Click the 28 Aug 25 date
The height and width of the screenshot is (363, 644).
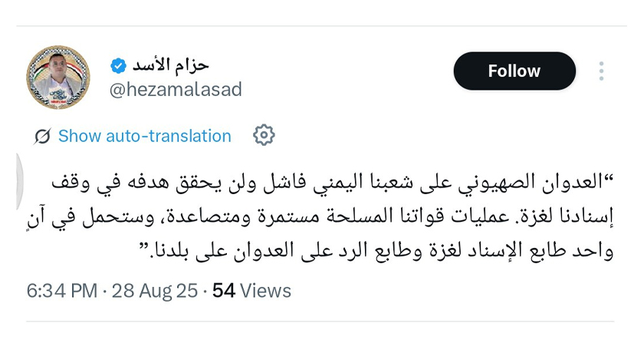155,291
